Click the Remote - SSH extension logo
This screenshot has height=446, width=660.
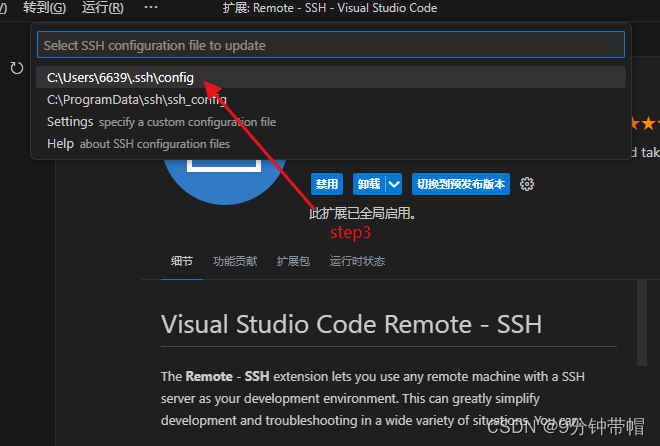tap(224, 182)
